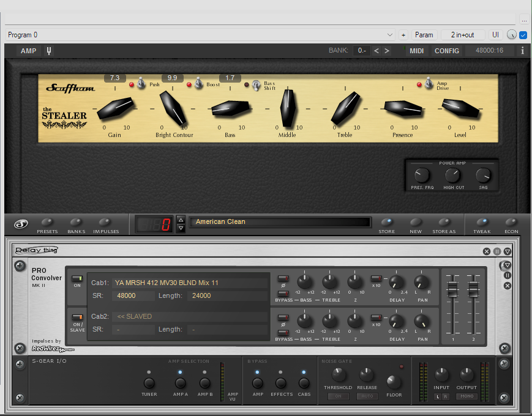
Task: Toggle Cab2 Bypass switch
Action: 283,333
